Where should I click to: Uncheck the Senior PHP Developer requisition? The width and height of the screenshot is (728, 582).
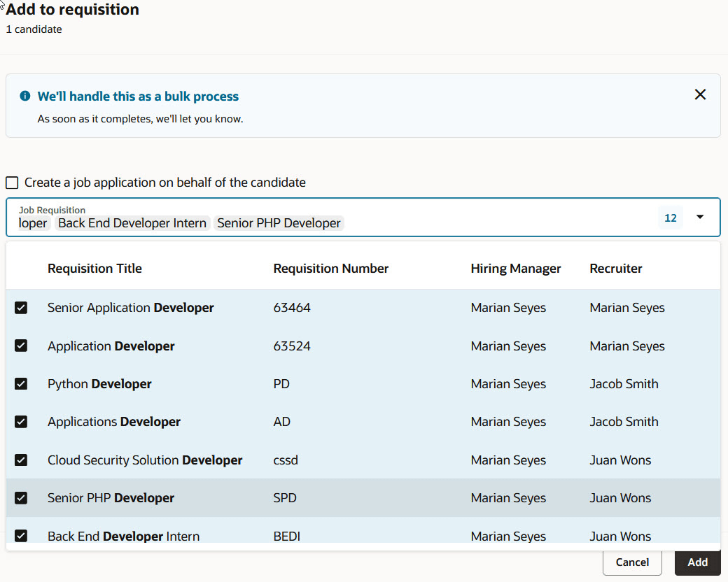click(21, 497)
